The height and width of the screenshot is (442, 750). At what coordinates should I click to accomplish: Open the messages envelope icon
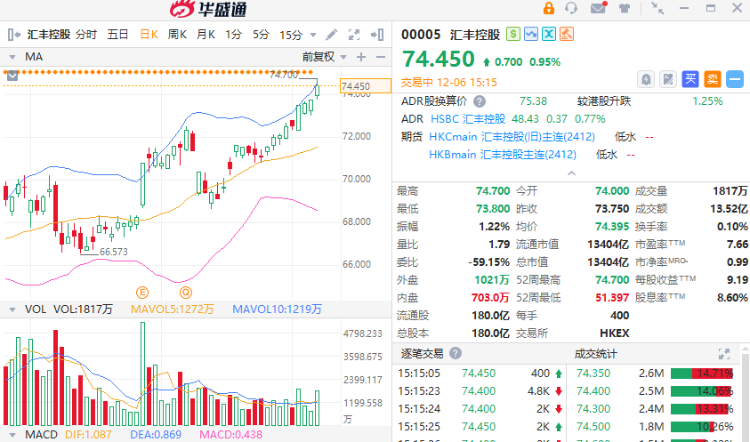(598, 8)
